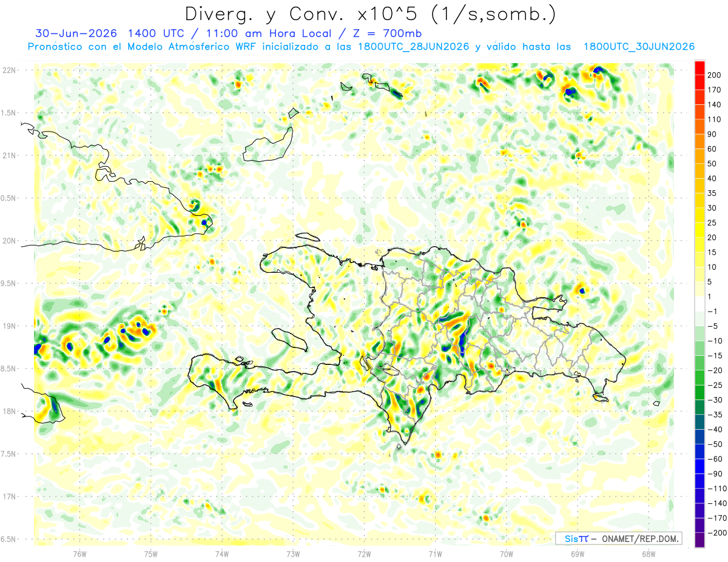Click the longitude label '68W'
This screenshot has height=562, width=728.
(x=649, y=554)
